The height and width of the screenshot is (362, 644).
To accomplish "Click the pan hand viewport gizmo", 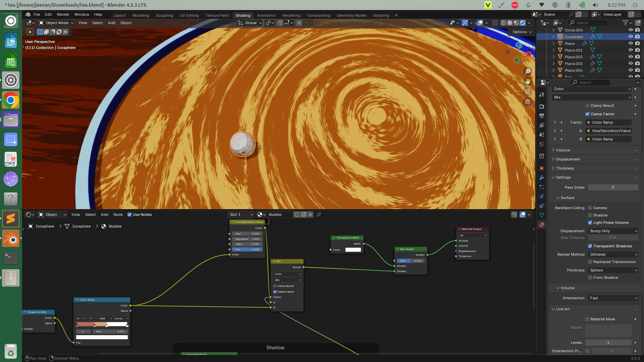I will pos(528,81).
